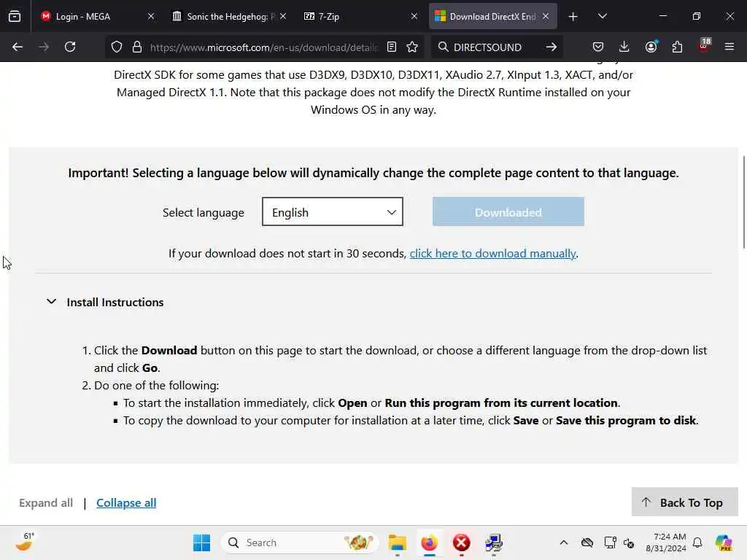The height and width of the screenshot is (560, 747).
Task: Open the clock showing 7:24 AM
Action: click(666, 542)
